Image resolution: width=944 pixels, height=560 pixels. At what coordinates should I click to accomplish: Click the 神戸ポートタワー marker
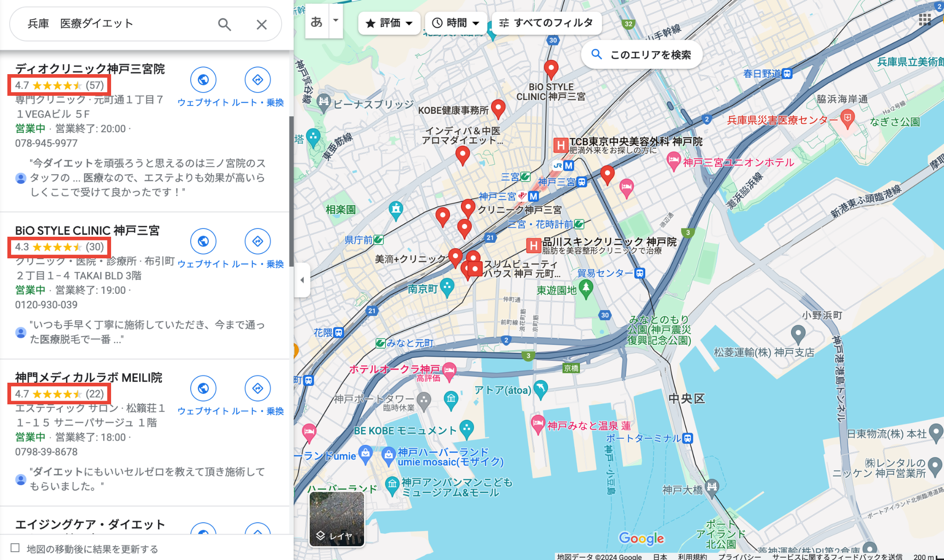pyautogui.click(x=424, y=401)
